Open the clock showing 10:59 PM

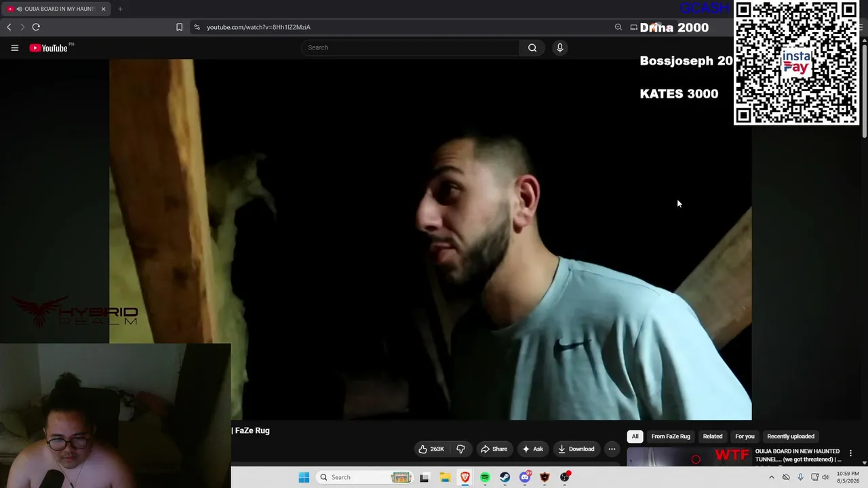click(x=848, y=477)
